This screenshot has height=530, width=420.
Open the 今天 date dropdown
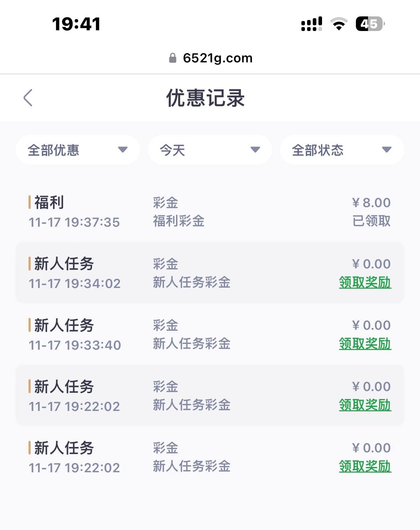pos(210,150)
